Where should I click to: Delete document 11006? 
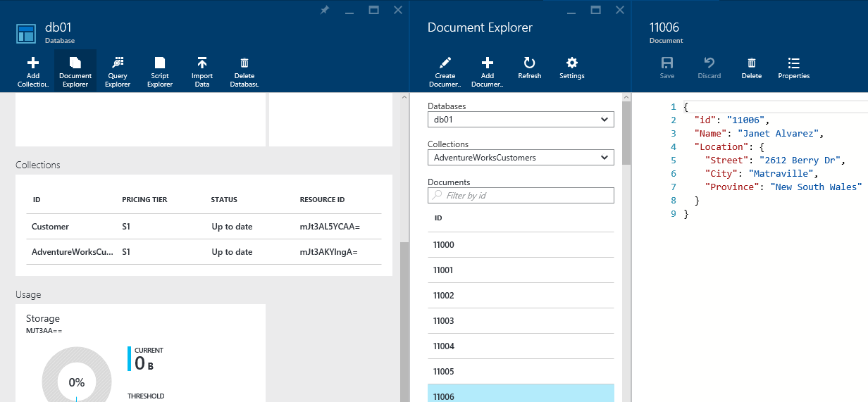pyautogui.click(x=752, y=68)
